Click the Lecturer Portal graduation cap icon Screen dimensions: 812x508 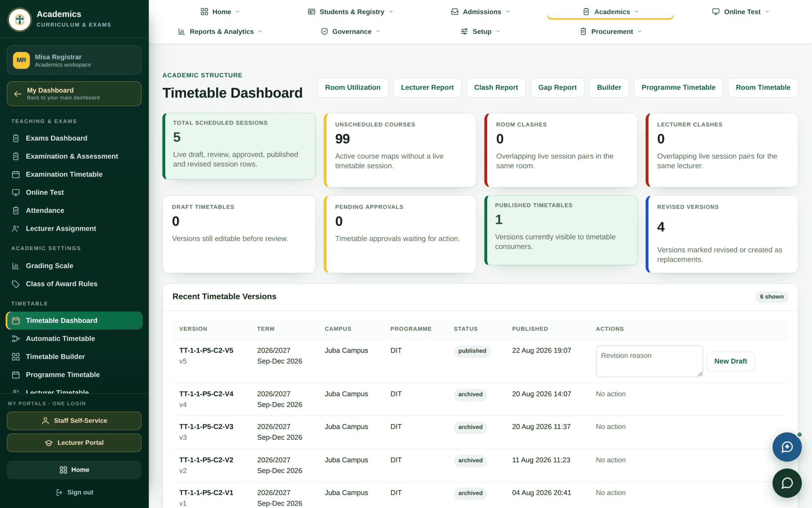[x=49, y=443]
